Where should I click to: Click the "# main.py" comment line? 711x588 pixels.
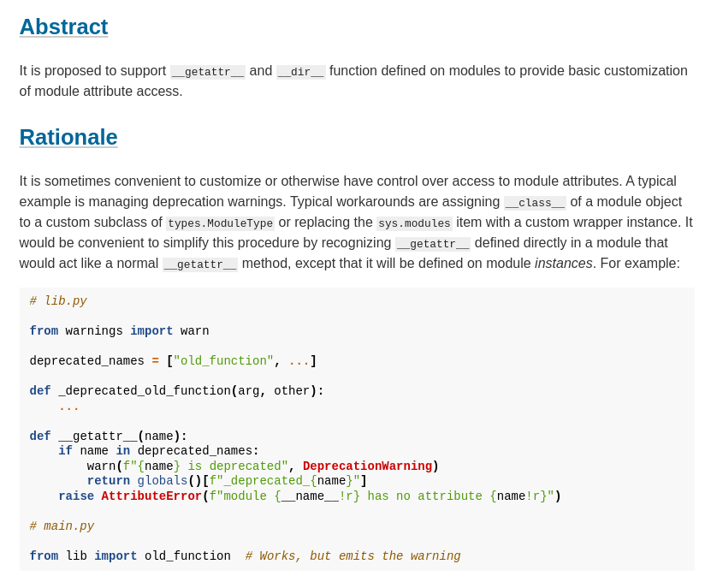62,526
